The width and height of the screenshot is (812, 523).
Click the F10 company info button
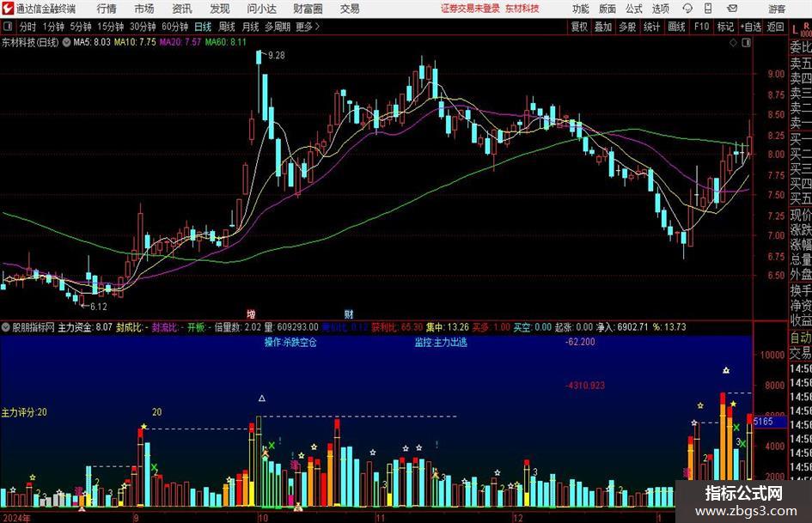click(x=702, y=27)
